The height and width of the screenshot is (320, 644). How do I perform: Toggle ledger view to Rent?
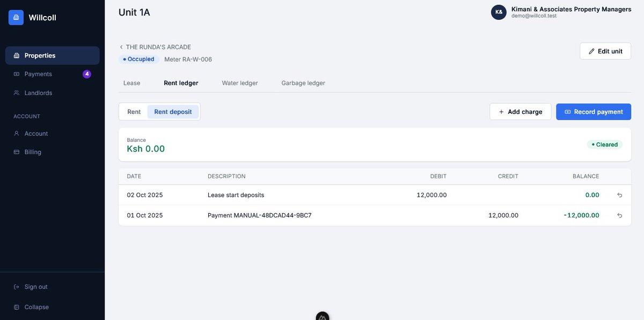point(134,112)
